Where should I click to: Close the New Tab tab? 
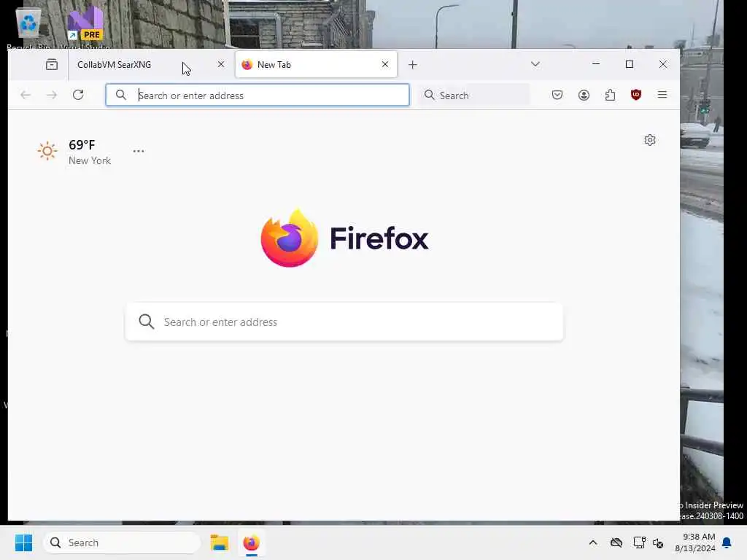(385, 64)
